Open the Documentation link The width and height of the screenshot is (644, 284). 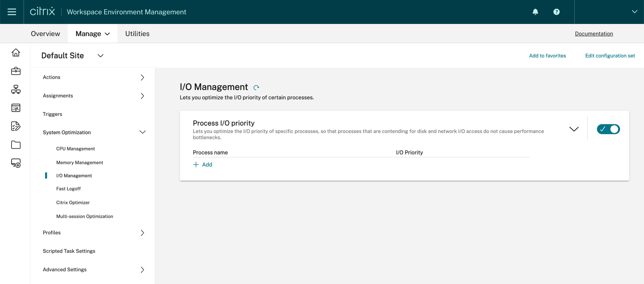[594, 34]
